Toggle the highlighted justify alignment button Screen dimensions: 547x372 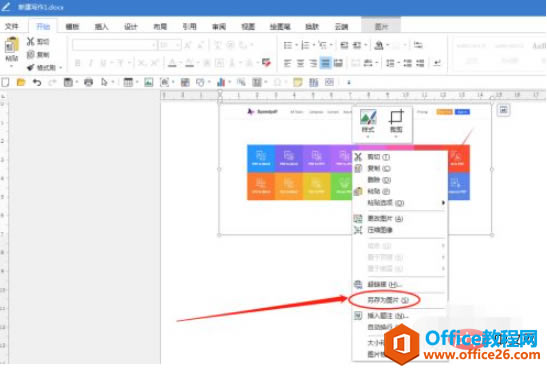point(325,63)
